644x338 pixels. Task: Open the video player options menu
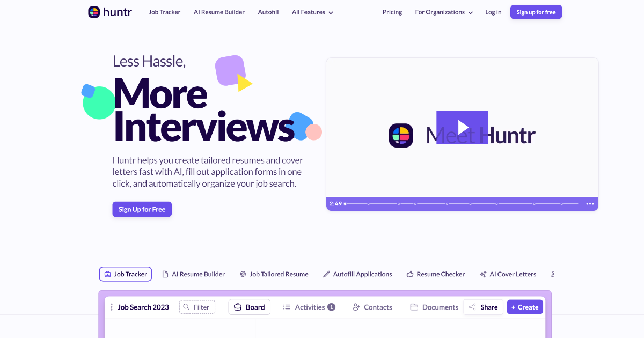[589, 204]
